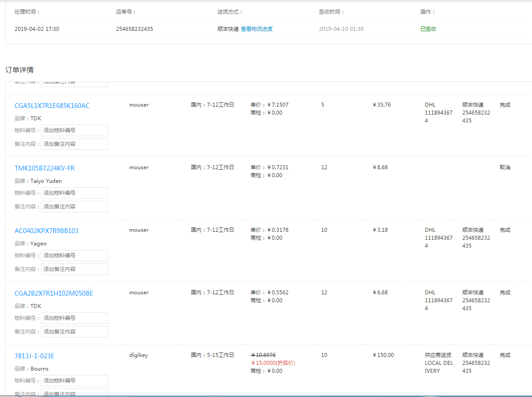Select DHL tracking number in CGA5L1X7R1E685K160AC row
This screenshot has width=532, height=397.
pyautogui.click(x=438, y=117)
